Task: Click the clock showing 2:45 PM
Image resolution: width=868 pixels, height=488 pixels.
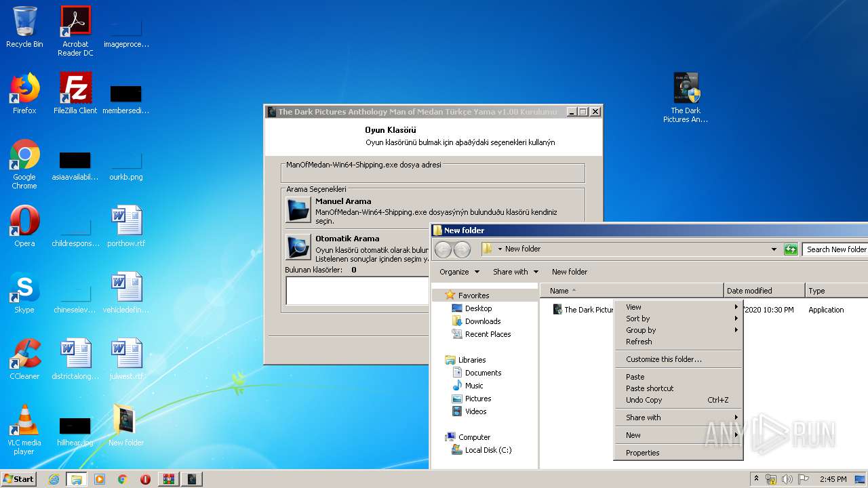Action: point(833,479)
